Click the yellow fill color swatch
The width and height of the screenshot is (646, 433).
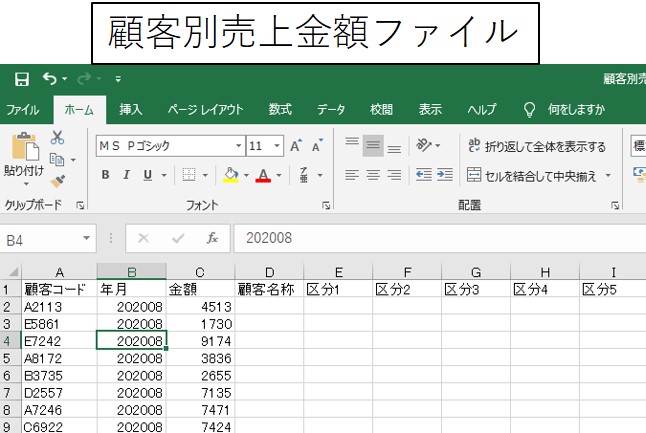[x=230, y=175]
